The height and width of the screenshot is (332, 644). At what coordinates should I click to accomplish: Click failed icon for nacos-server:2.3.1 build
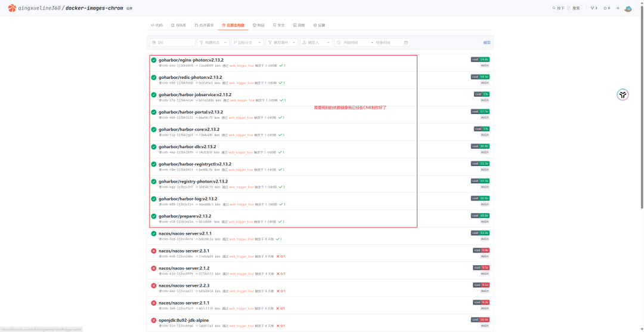point(154,251)
